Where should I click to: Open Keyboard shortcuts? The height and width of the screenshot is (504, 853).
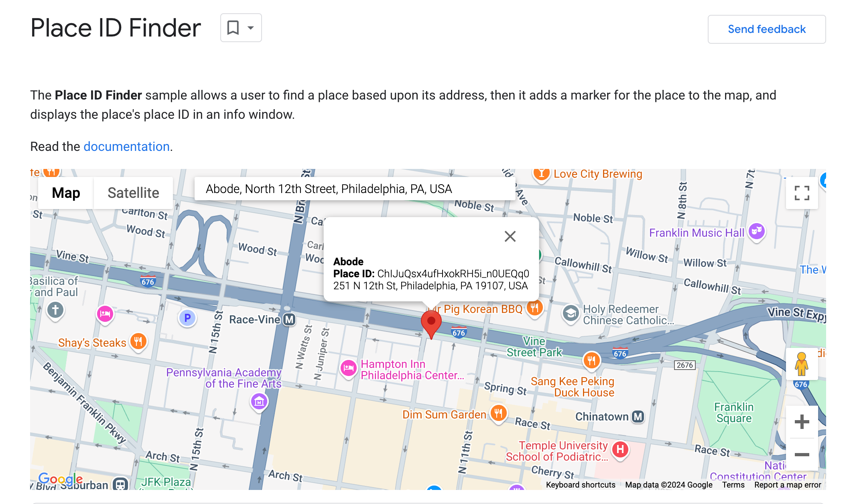tap(581, 485)
